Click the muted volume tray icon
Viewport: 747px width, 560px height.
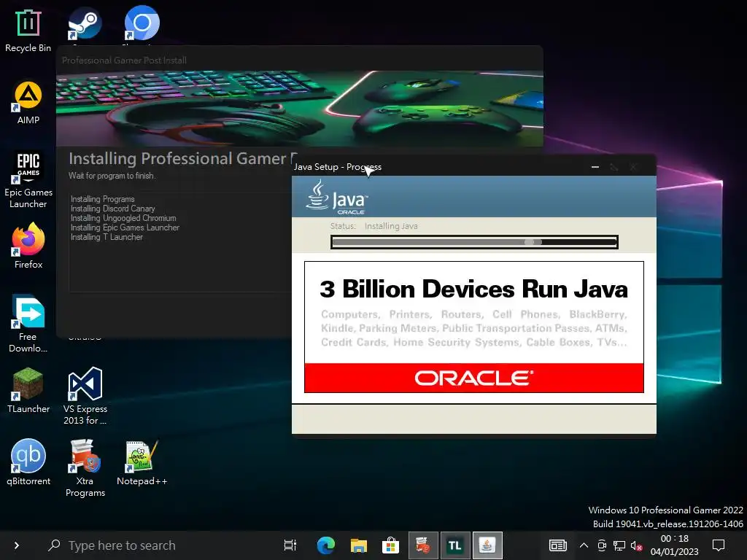coord(636,545)
